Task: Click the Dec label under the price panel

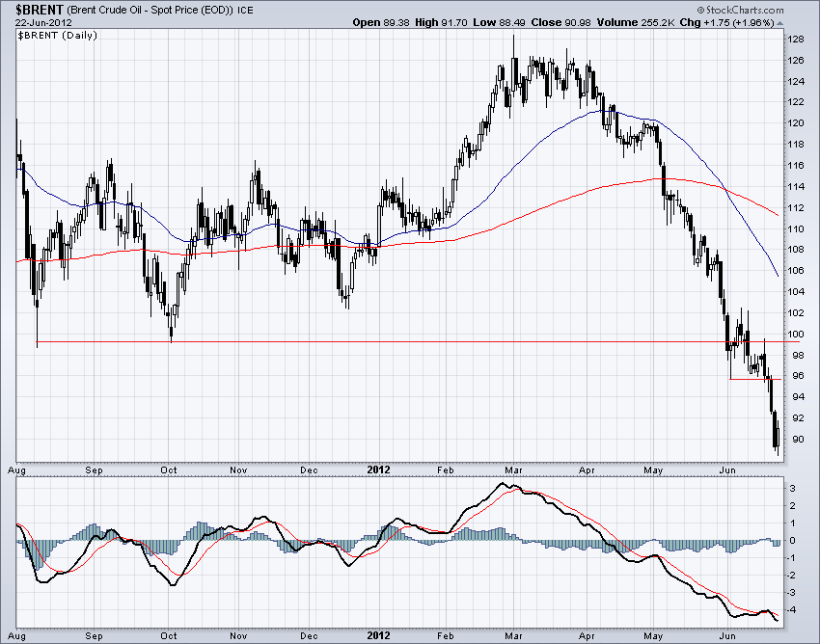Action: tap(309, 470)
